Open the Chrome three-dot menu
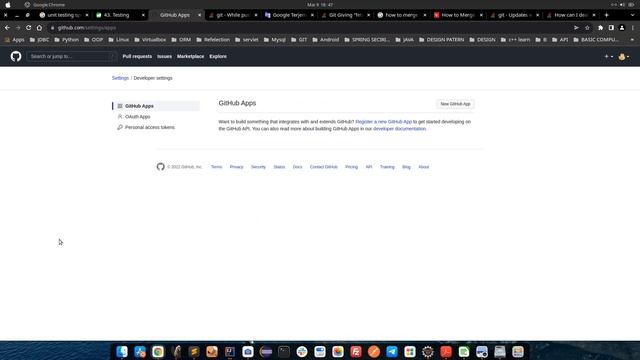This screenshot has width=640, height=360. 633,28
